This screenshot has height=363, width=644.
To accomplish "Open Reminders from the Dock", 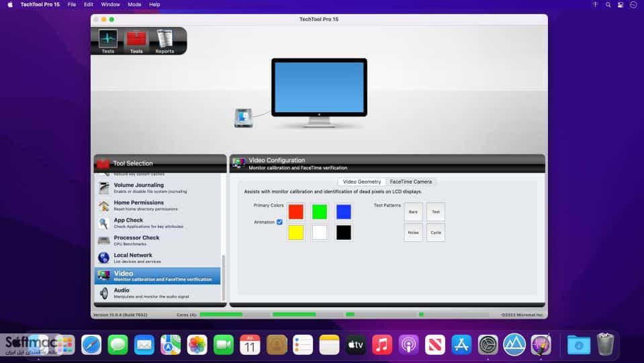I will pyautogui.click(x=303, y=344).
